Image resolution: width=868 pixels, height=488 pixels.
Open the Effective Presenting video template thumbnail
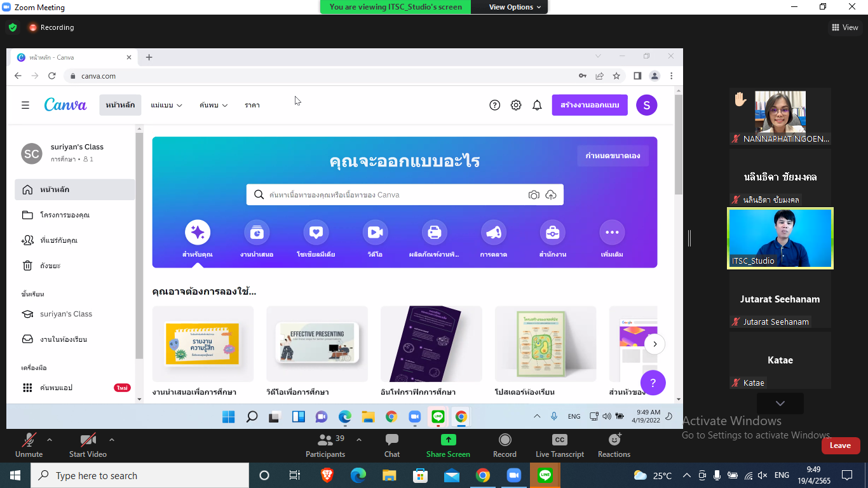tap(317, 344)
